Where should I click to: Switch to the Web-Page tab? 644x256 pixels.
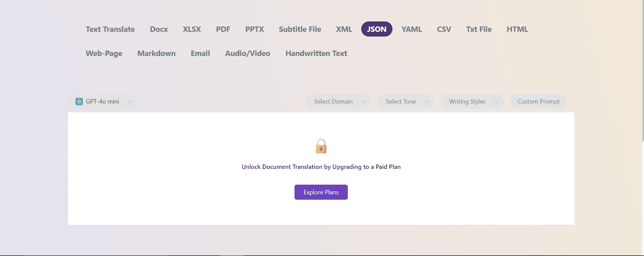point(104,53)
